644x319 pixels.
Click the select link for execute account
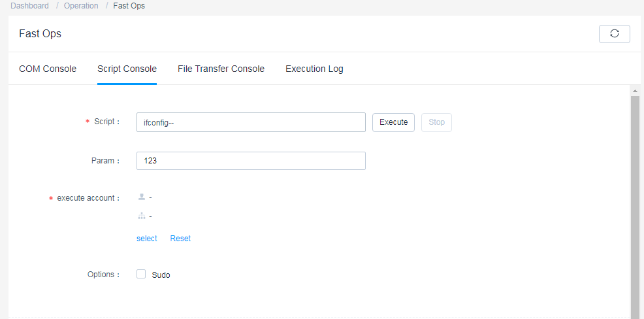tap(146, 239)
